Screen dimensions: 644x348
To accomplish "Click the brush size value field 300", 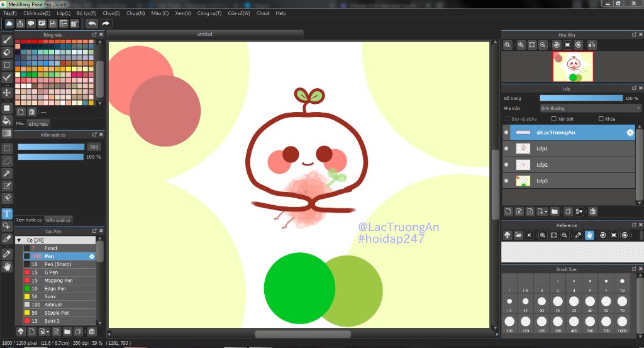I will [x=94, y=147].
